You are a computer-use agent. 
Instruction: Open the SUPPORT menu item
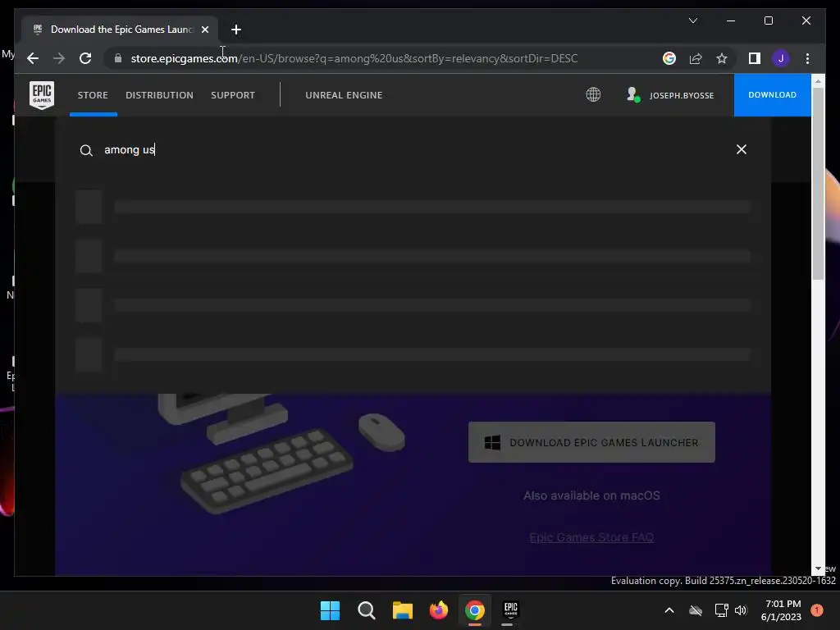pos(233,95)
